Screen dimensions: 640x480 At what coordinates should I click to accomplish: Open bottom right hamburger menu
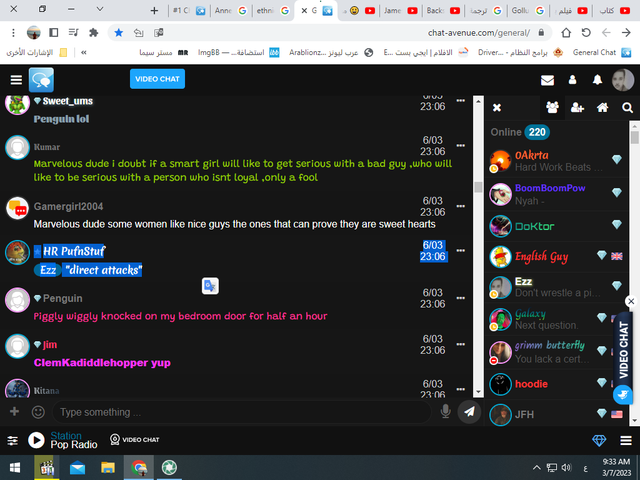[x=626, y=440]
